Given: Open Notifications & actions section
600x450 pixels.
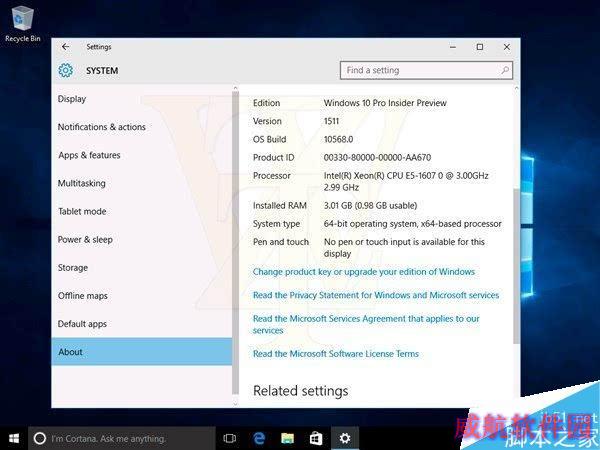Looking at the screenshot, I should 142,127.
